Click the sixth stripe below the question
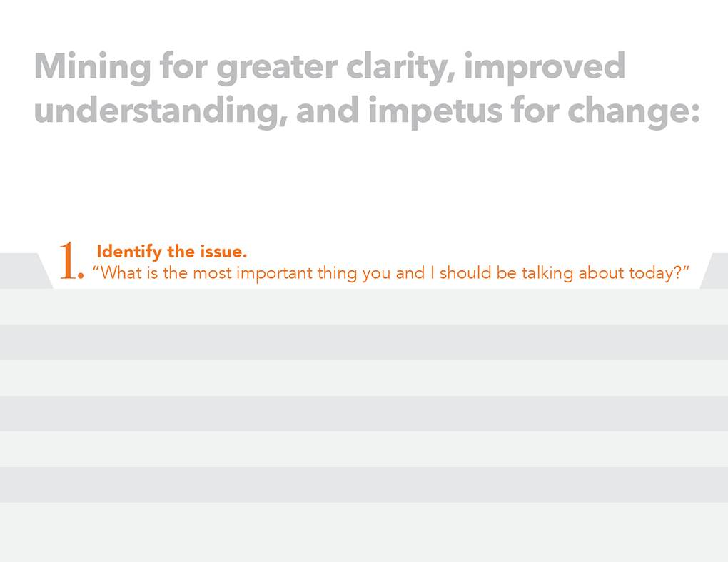Viewport: 728px width, 562px height. click(364, 485)
